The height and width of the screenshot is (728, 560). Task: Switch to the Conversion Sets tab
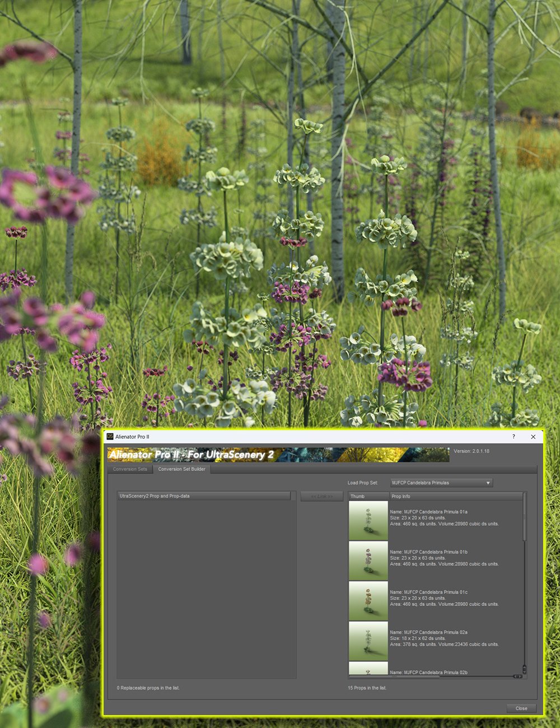tap(129, 469)
